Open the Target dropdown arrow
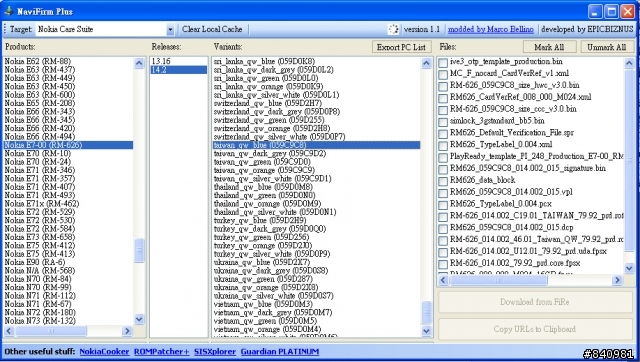 click(x=170, y=29)
